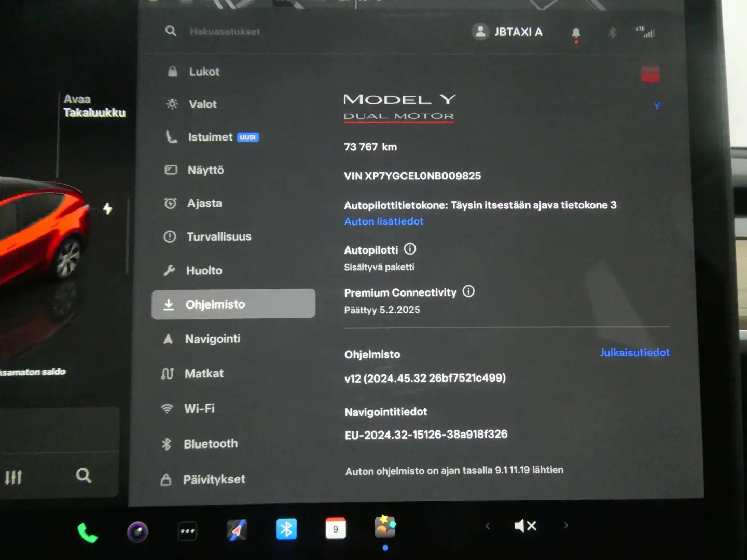Open the Toybox app in dock
The image size is (747, 560).
pyautogui.click(x=385, y=527)
